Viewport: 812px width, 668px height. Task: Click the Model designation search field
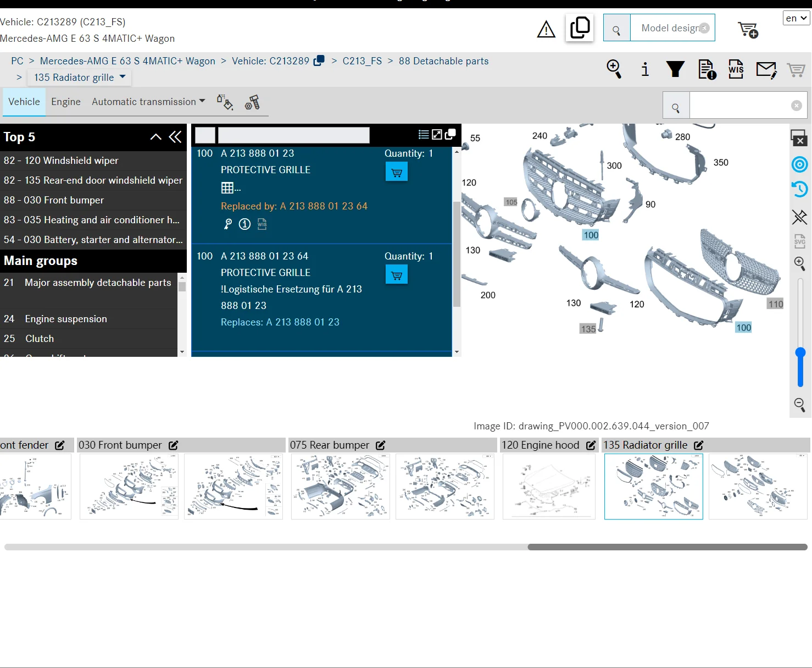(672, 28)
